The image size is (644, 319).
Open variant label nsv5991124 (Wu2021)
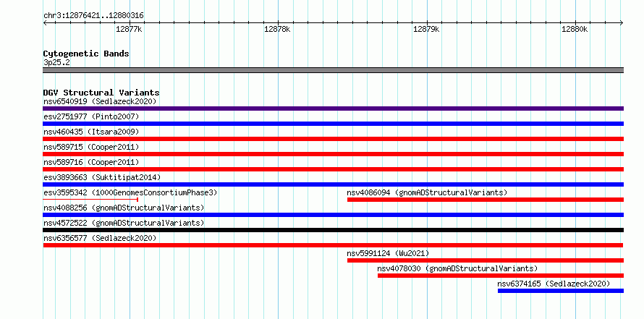point(388,253)
